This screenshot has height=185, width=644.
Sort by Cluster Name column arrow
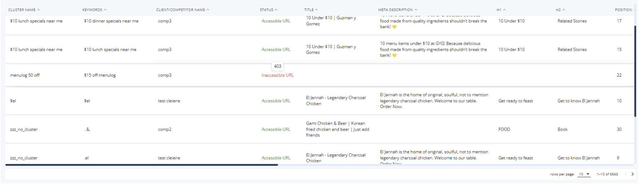point(39,10)
